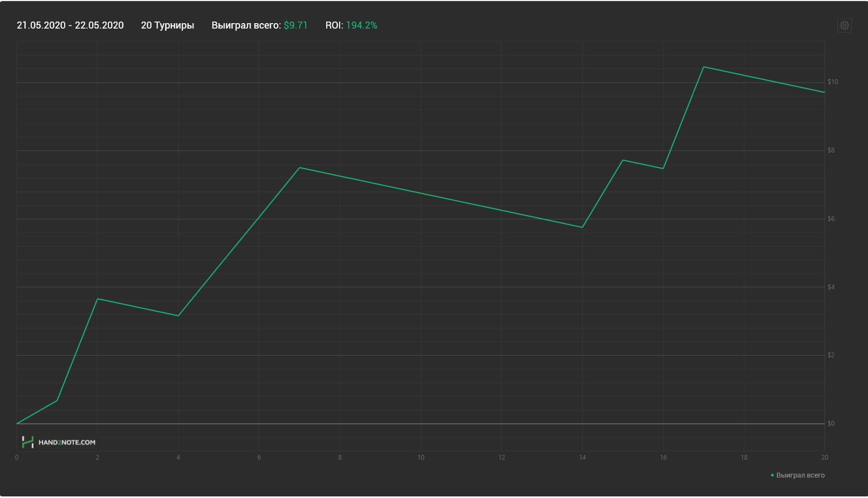The image size is (868, 498).
Task: Click the $4 y-axis label
Action: coord(831,287)
